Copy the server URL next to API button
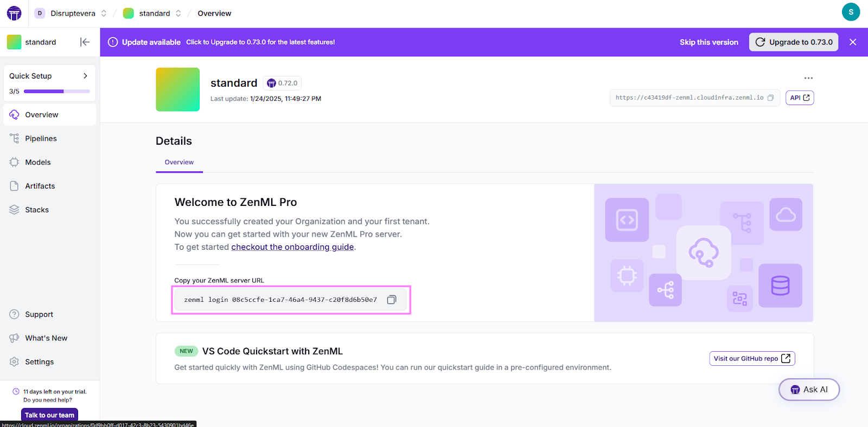868x427 pixels. tap(770, 98)
